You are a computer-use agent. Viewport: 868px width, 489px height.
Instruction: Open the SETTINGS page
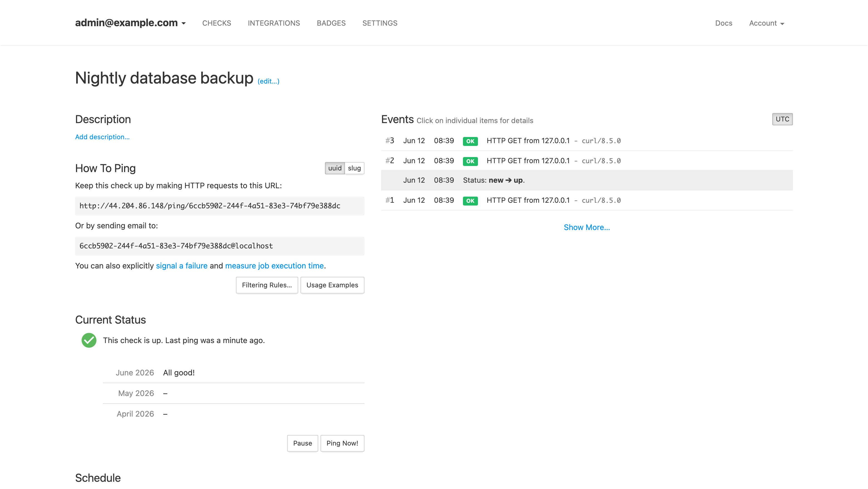pyautogui.click(x=380, y=23)
